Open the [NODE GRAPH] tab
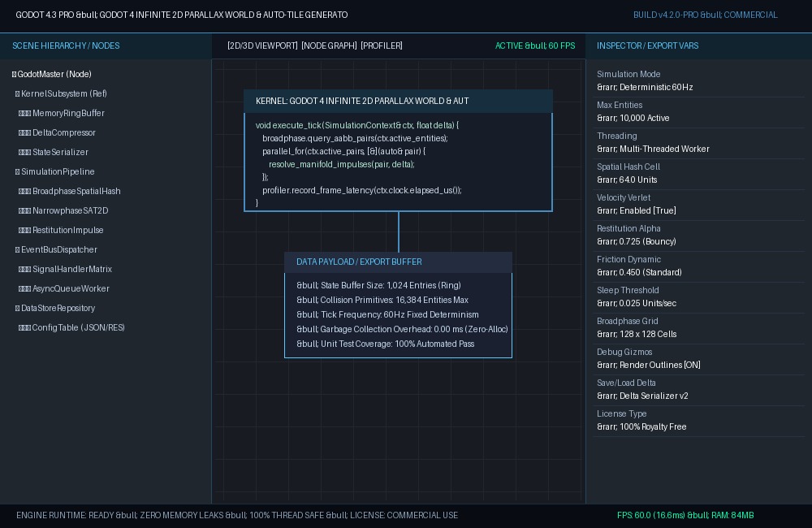The image size is (812, 528). tap(330, 45)
